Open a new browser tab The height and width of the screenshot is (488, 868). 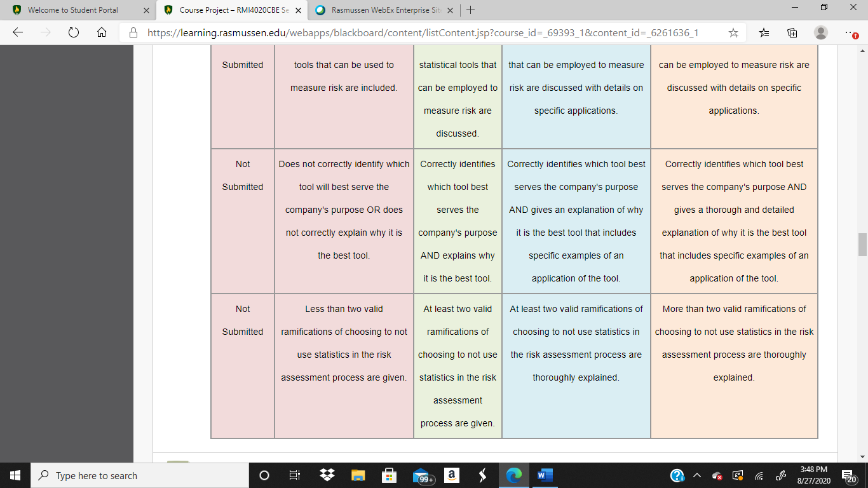tap(470, 10)
